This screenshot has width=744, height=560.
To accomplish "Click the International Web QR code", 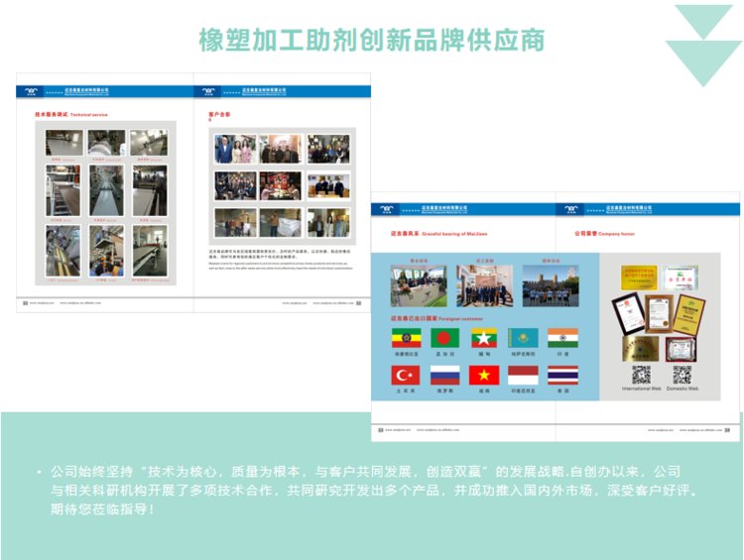I will (x=642, y=375).
